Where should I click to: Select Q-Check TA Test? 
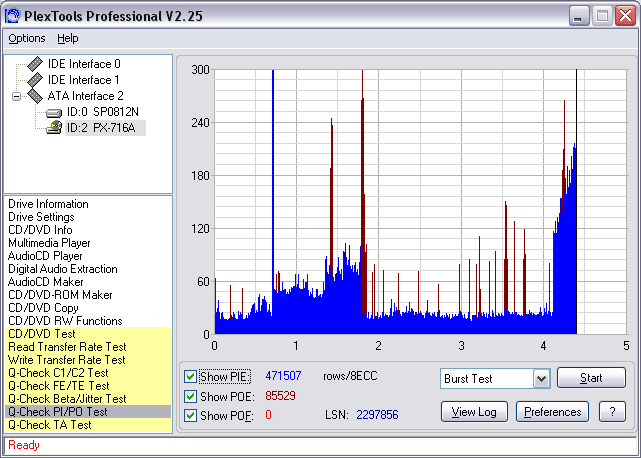[88, 425]
